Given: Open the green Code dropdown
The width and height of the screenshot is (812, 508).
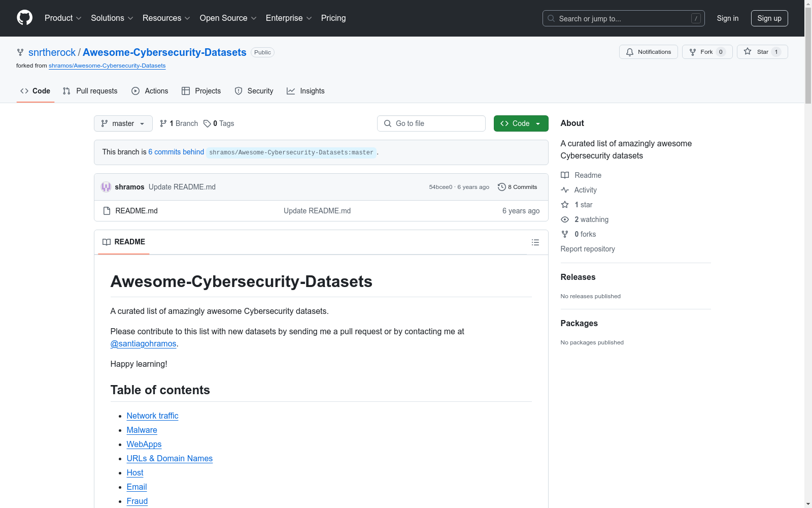Looking at the screenshot, I should (521, 123).
